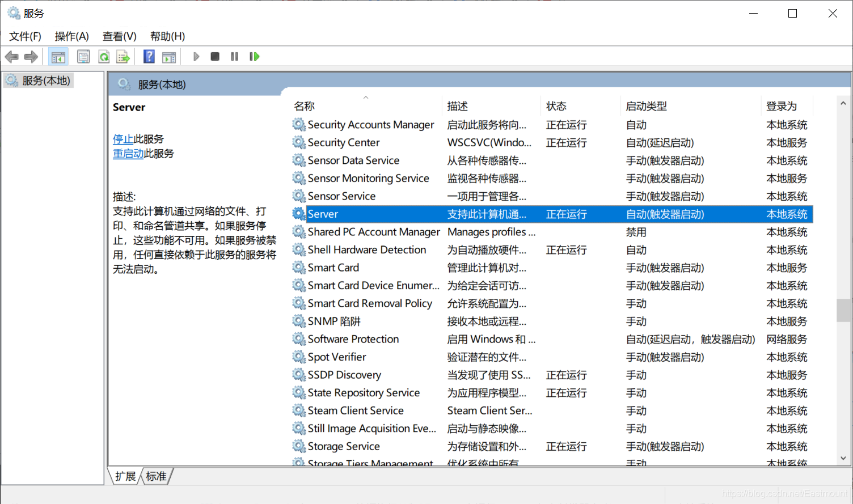Sort by the 登录为 column header
This screenshot has height=504, width=853.
pyautogui.click(x=787, y=106)
